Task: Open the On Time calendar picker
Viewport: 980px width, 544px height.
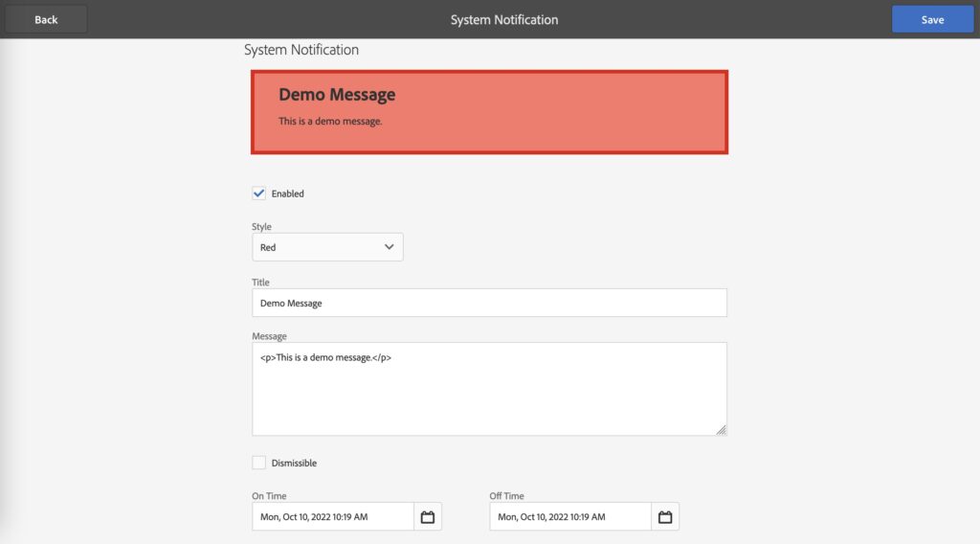Action: pos(428,516)
